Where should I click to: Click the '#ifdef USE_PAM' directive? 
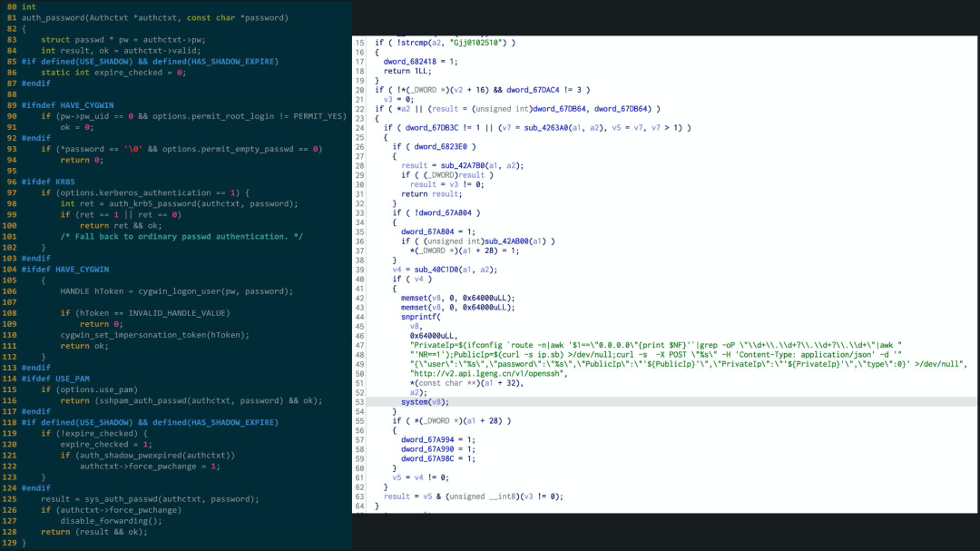click(55, 379)
